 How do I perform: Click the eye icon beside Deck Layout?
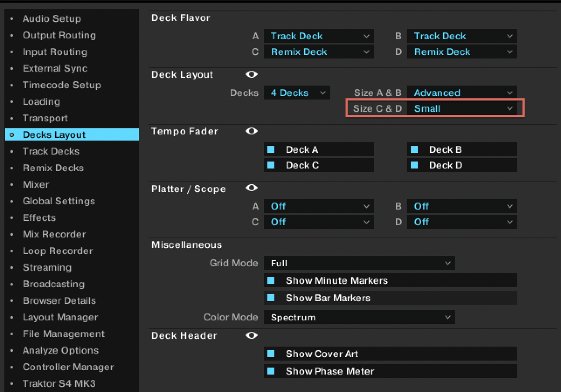[252, 75]
